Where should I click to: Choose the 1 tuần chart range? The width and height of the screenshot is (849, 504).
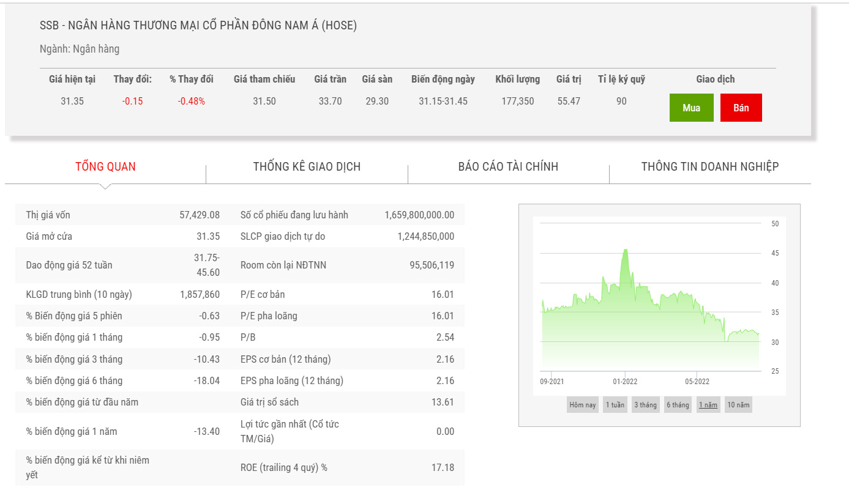tap(615, 405)
